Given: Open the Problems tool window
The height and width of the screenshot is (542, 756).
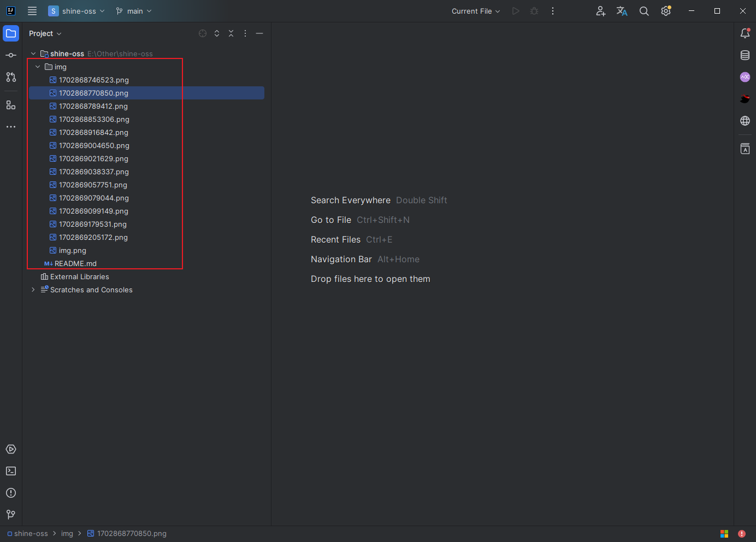Looking at the screenshot, I should 11,493.
